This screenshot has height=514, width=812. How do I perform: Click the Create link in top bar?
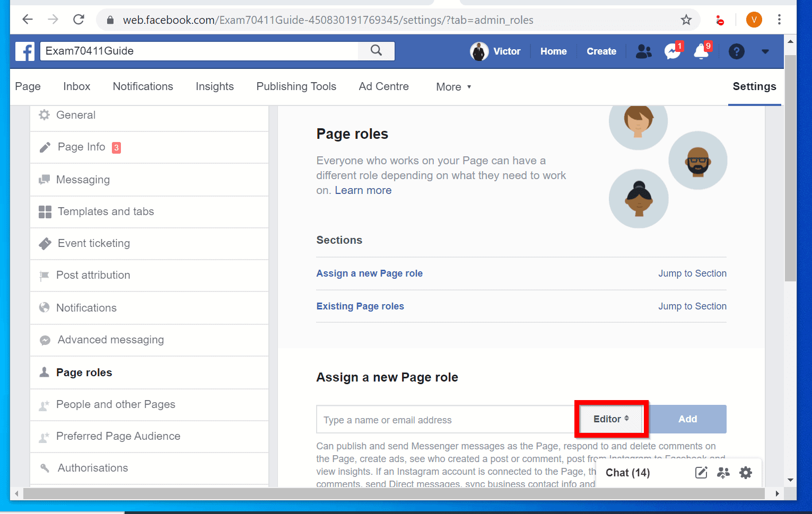tap(601, 51)
